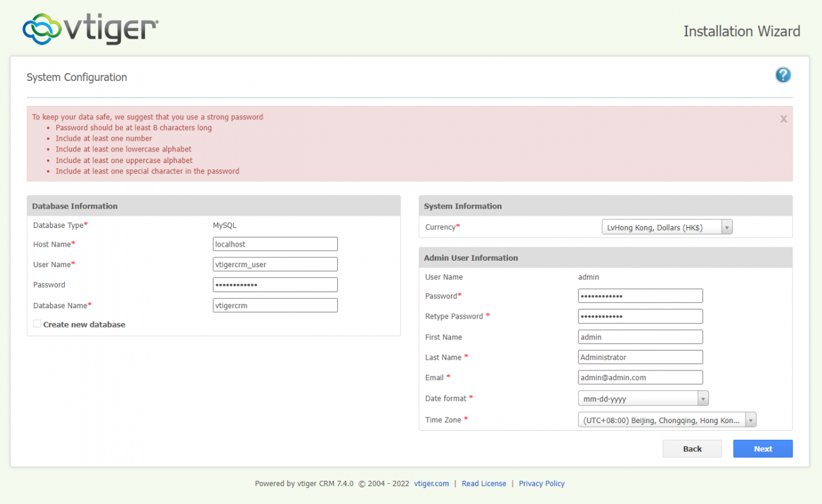The height and width of the screenshot is (504, 822).
Task: Open the vtiger.com link in footer
Action: pos(432,483)
